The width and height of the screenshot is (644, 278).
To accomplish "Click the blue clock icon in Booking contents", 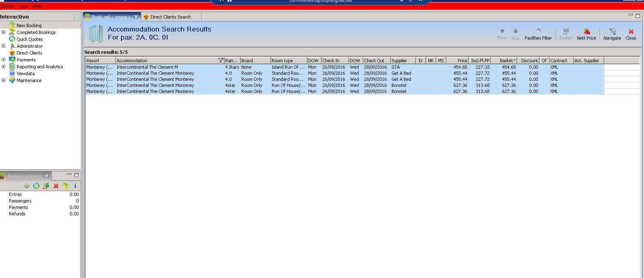I will [36, 186].
